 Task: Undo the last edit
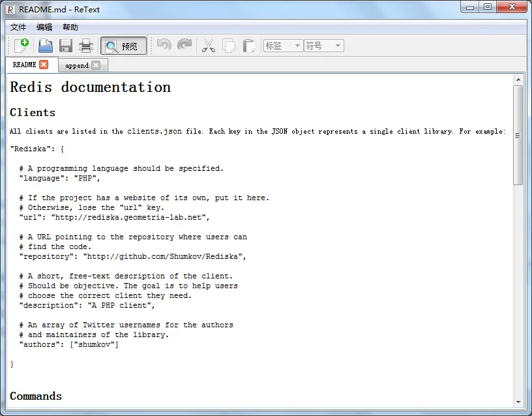tap(164, 45)
